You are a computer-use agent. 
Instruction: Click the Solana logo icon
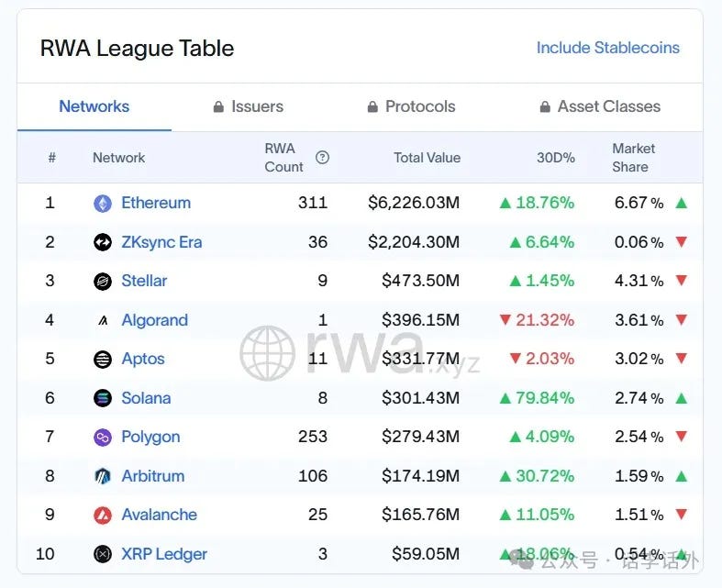(x=103, y=398)
